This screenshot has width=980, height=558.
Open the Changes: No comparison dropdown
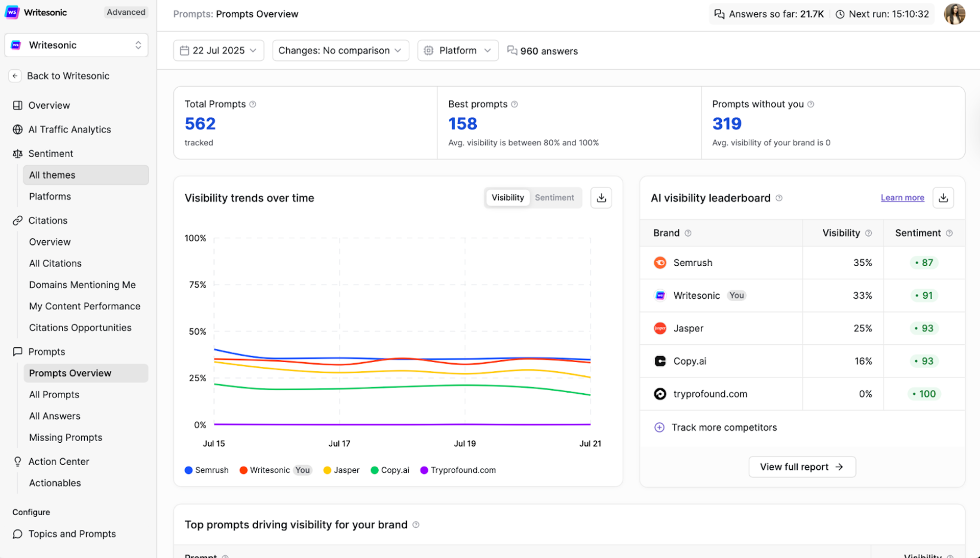(x=340, y=50)
